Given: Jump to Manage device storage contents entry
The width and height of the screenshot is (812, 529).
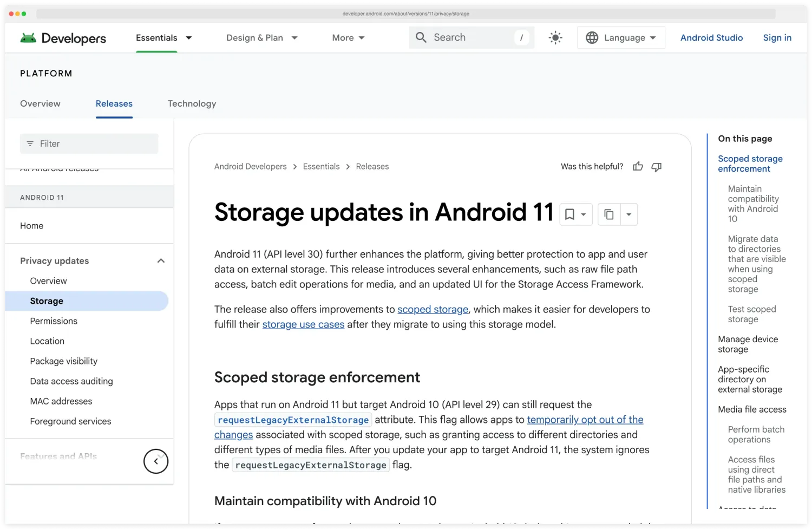Looking at the screenshot, I should (748, 344).
